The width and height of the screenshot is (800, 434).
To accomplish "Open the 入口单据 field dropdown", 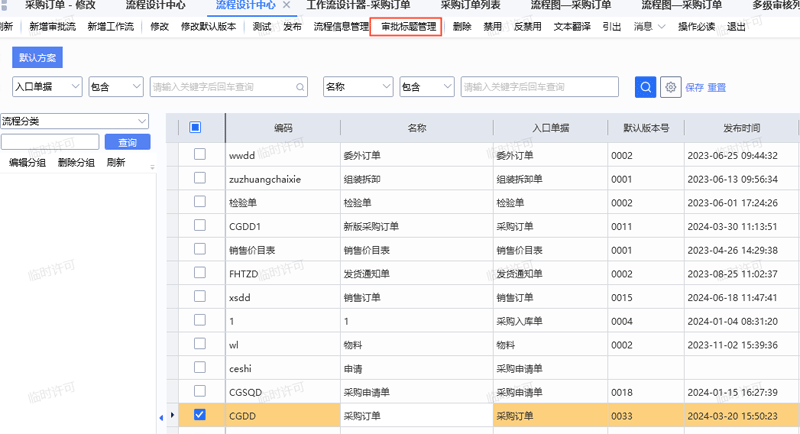I will [x=47, y=87].
